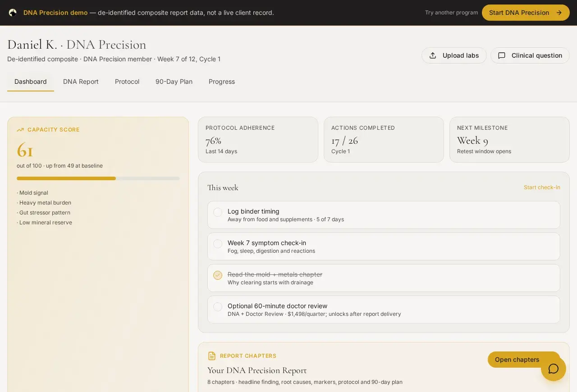Click the Heavy metal burden entry
Screen dimensions: 577x392
click(x=44, y=203)
